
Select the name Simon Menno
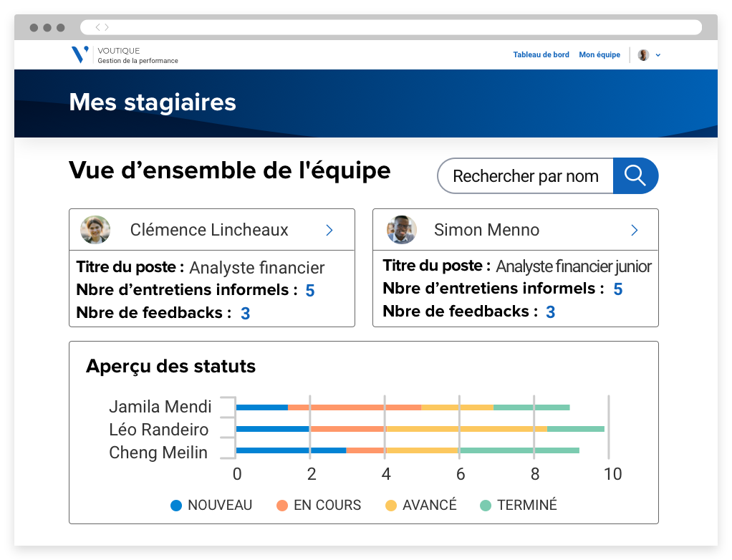[486, 230]
